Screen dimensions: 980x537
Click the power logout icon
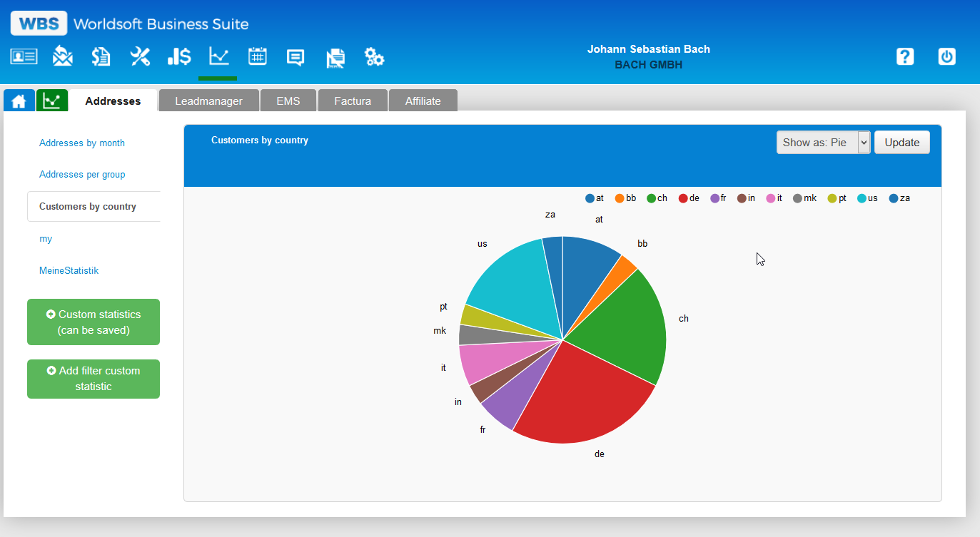[947, 56]
